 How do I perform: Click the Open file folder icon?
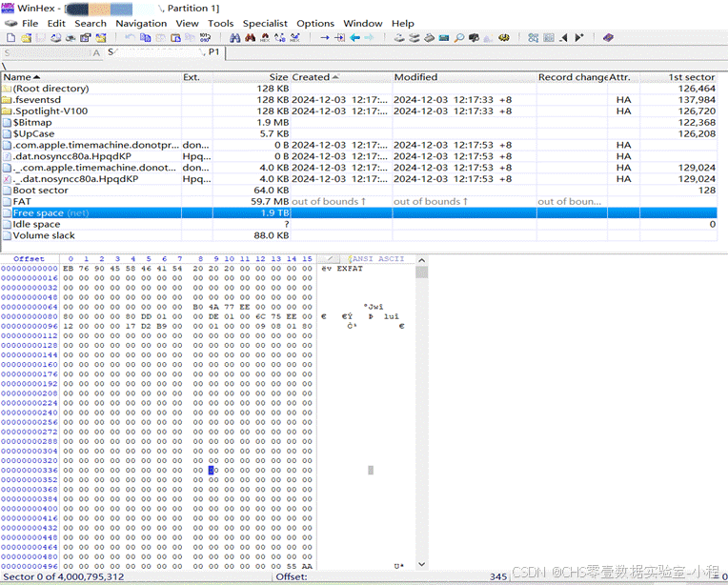(x=26, y=38)
